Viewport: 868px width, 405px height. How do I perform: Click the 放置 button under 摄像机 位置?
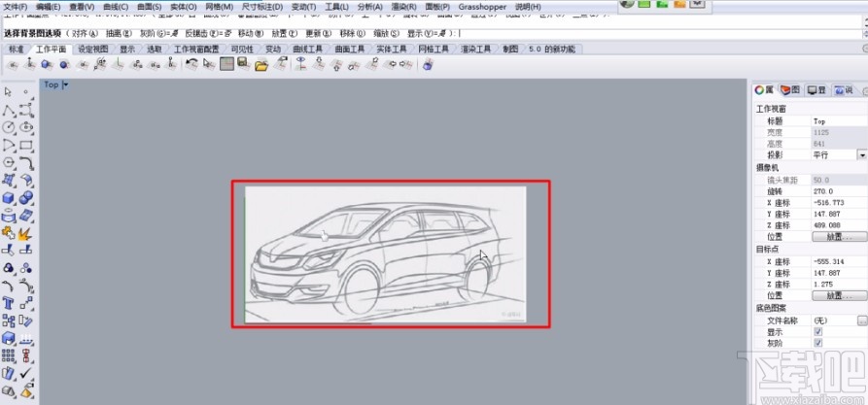coord(839,236)
